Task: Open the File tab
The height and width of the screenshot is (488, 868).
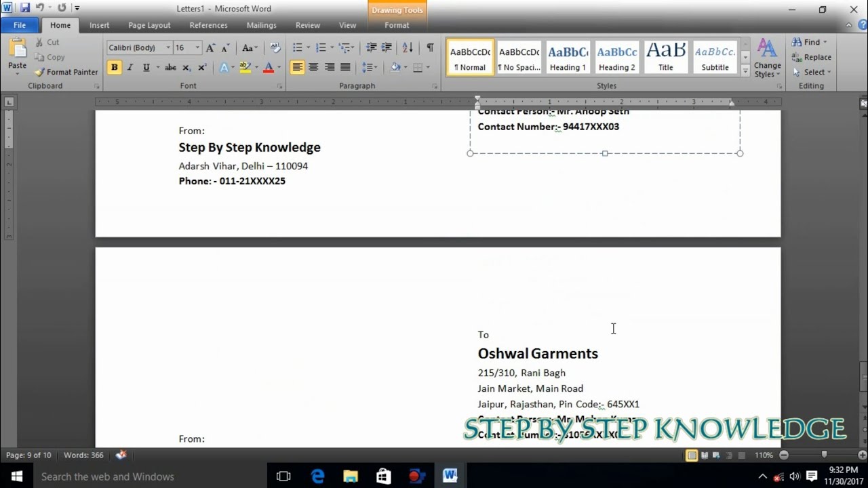Action: point(20,25)
